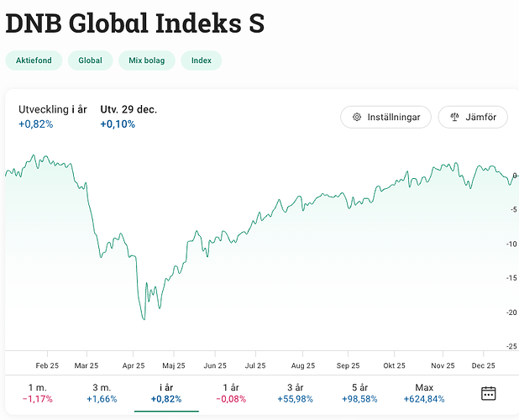Click the Utv. 29 dec. value
This screenshot has width=519, height=420.
[x=118, y=124]
